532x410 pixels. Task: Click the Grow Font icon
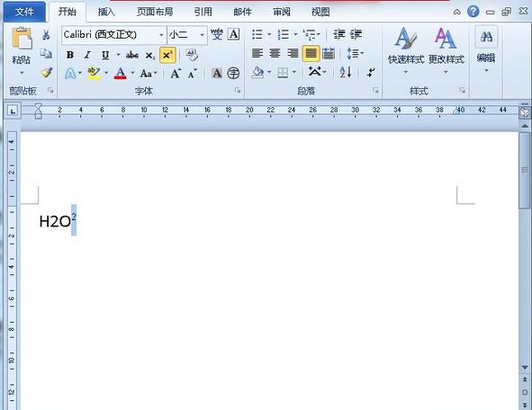[176, 73]
